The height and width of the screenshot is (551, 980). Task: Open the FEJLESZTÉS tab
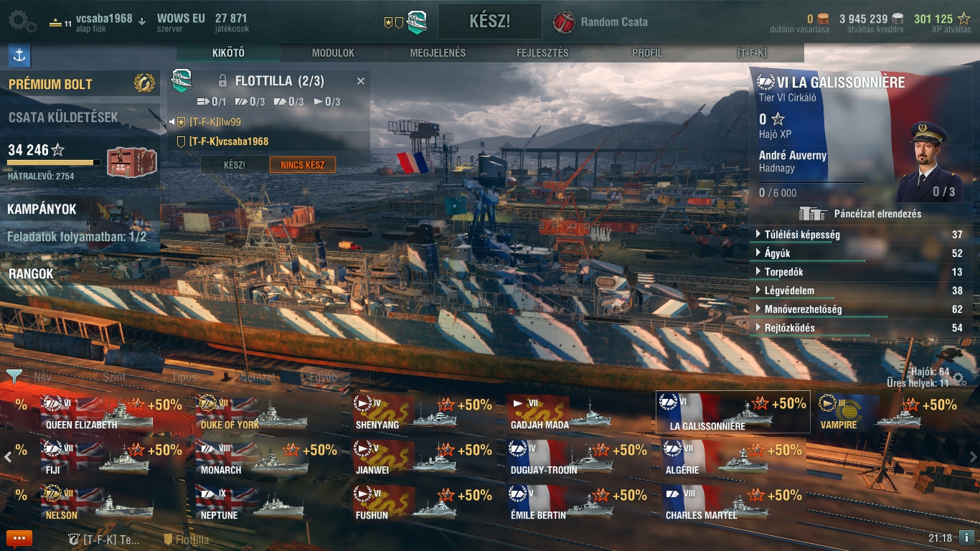click(x=542, y=53)
